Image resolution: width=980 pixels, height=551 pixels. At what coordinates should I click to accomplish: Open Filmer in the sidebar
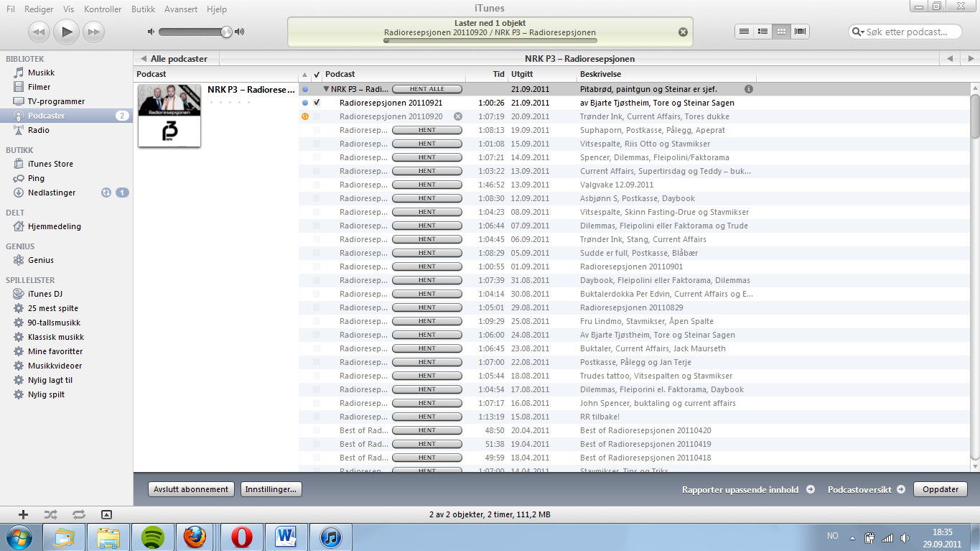[39, 87]
